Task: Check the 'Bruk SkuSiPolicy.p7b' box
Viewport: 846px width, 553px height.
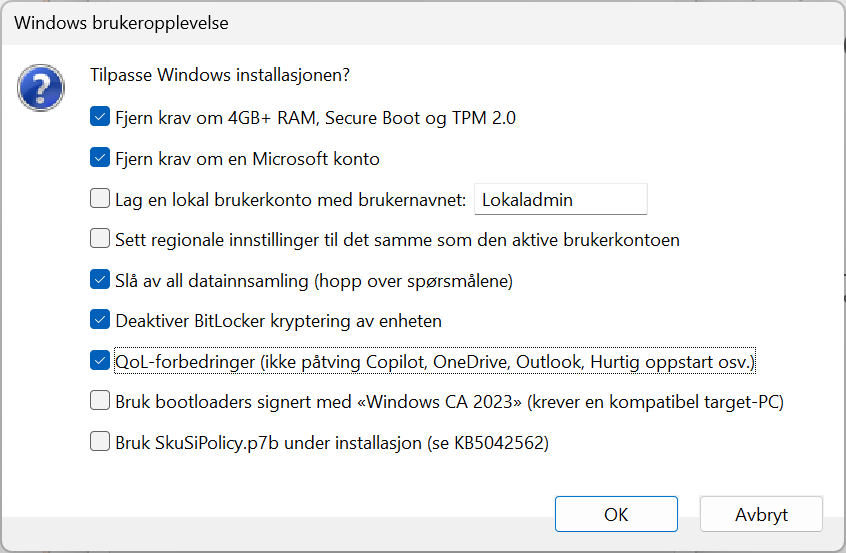Action: point(100,441)
